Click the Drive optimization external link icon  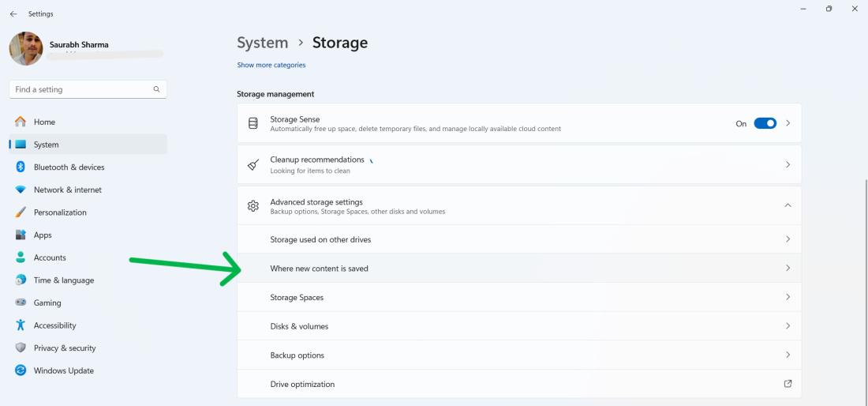(788, 384)
